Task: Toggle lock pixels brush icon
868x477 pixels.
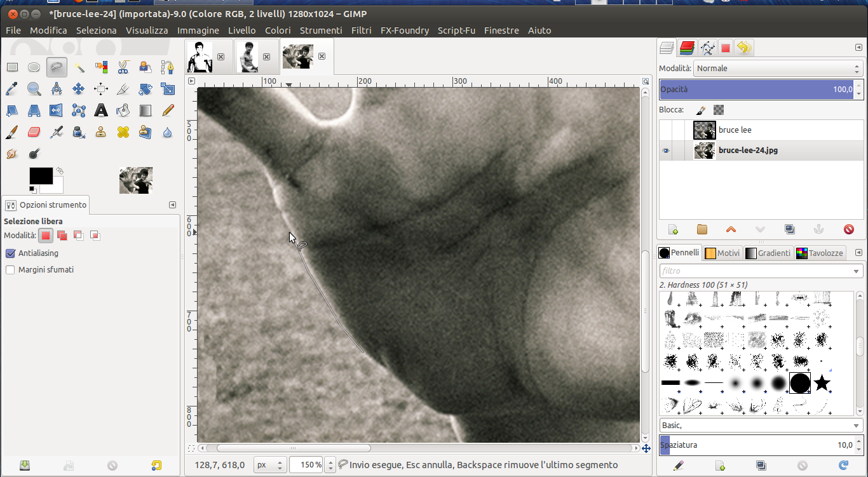Action: pos(701,110)
